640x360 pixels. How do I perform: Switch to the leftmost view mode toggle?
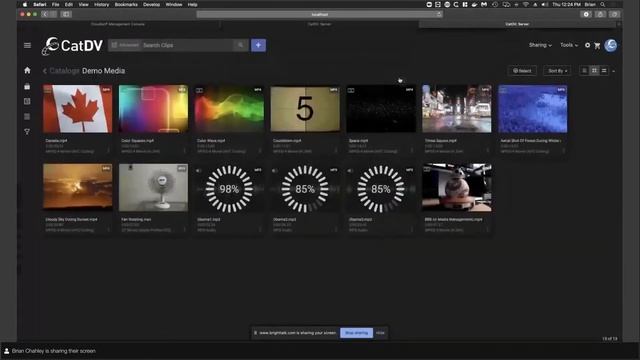tap(584, 71)
